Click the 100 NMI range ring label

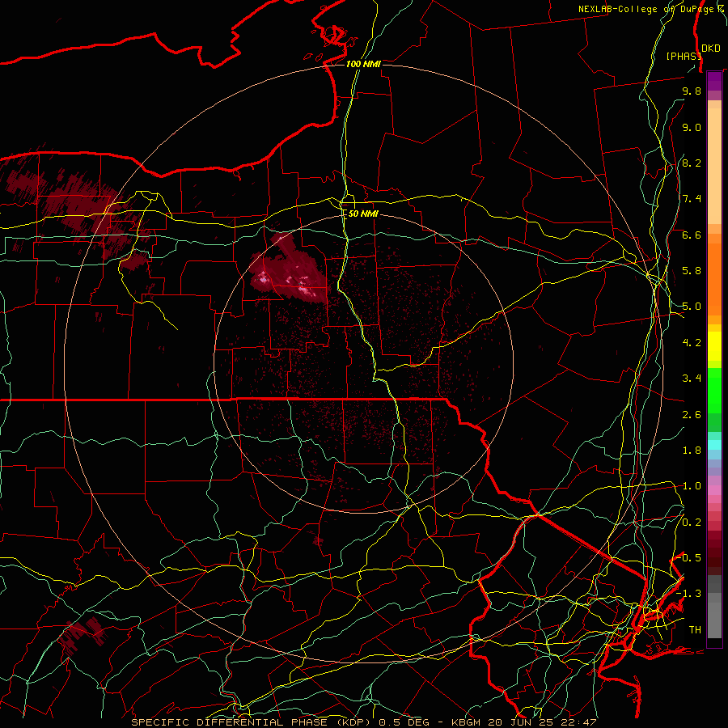pyautogui.click(x=363, y=64)
